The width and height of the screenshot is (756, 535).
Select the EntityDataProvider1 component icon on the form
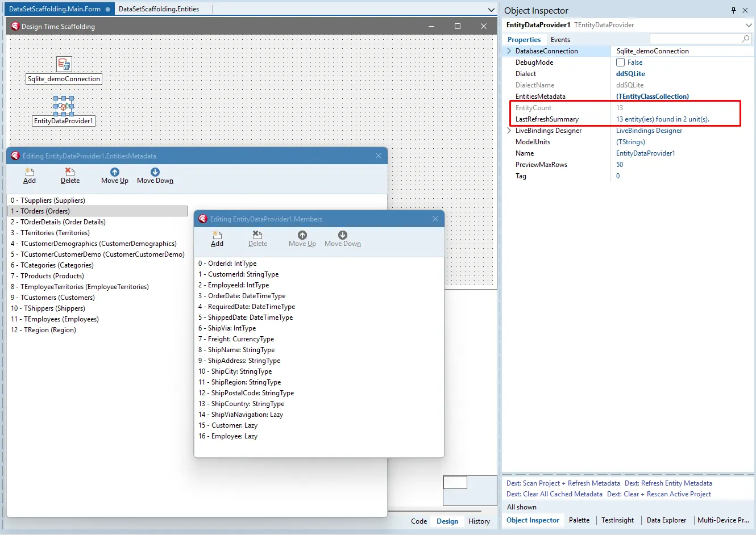64,106
